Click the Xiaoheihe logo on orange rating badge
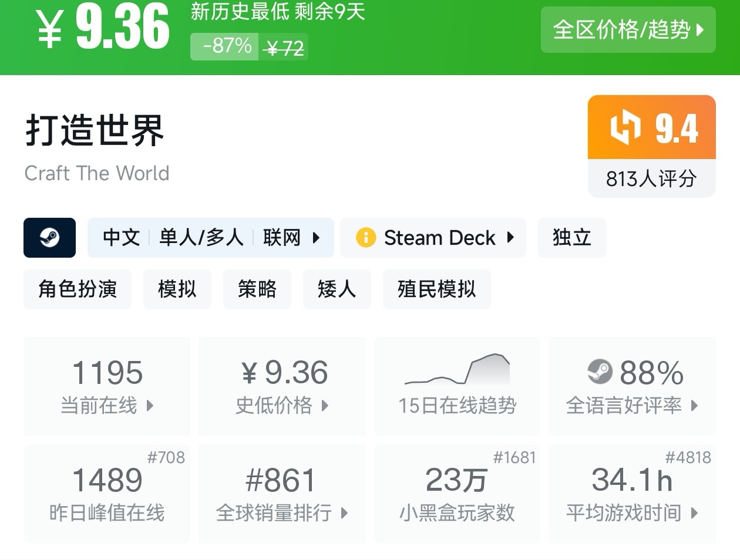The image size is (740, 560). tap(625, 127)
